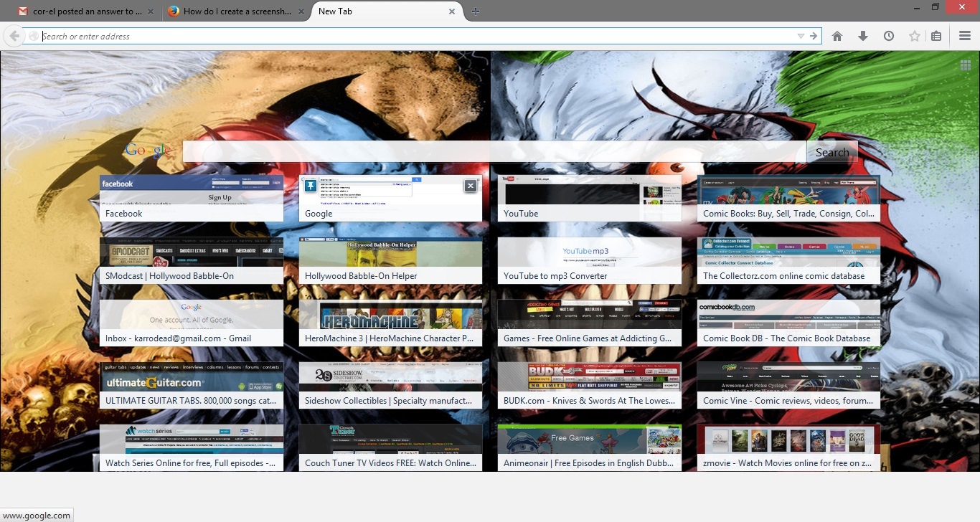Close the screenshot question tab

click(300, 11)
